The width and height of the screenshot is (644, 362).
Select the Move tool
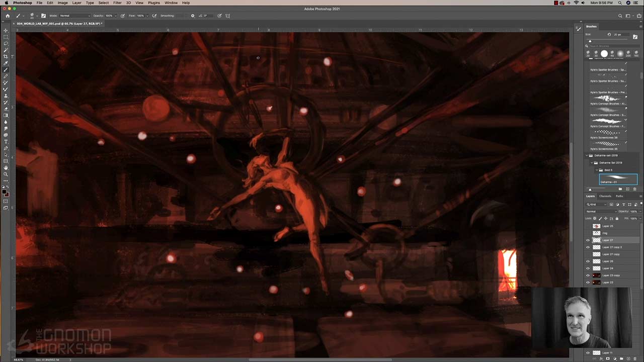point(6,31)
